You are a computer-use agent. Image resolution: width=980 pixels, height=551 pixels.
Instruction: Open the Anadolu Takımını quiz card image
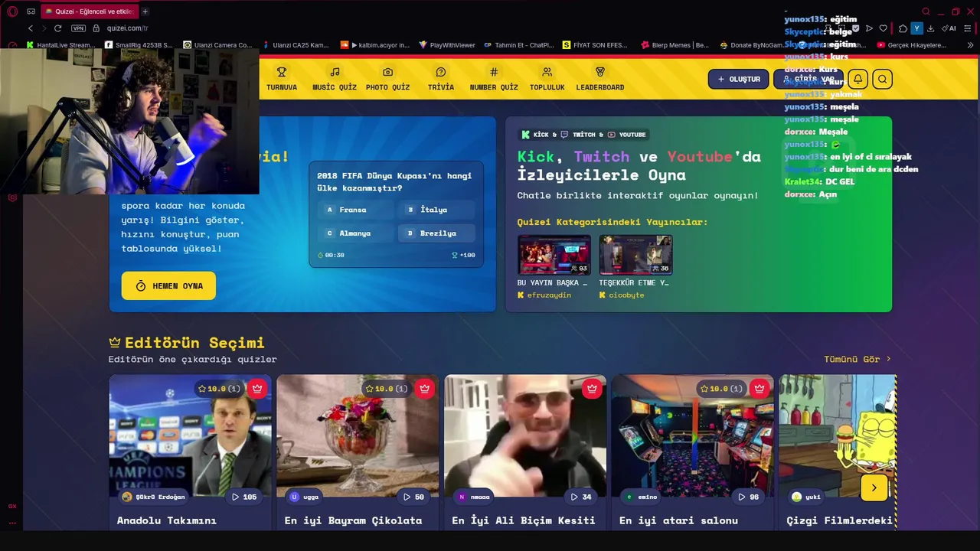(x=190, y=436)
